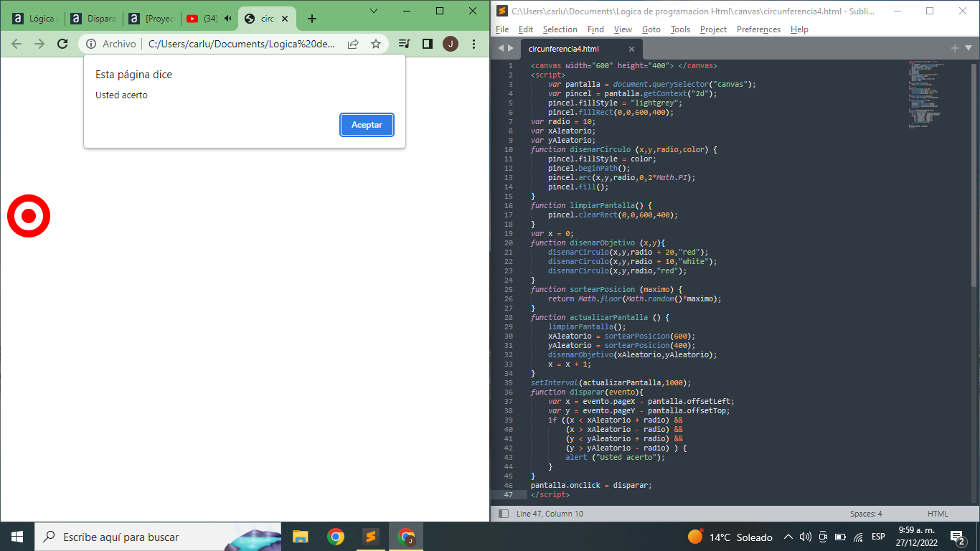Open the Find menu in Sublime Text
Screen dimensions: 980x551
pos(595,29)
